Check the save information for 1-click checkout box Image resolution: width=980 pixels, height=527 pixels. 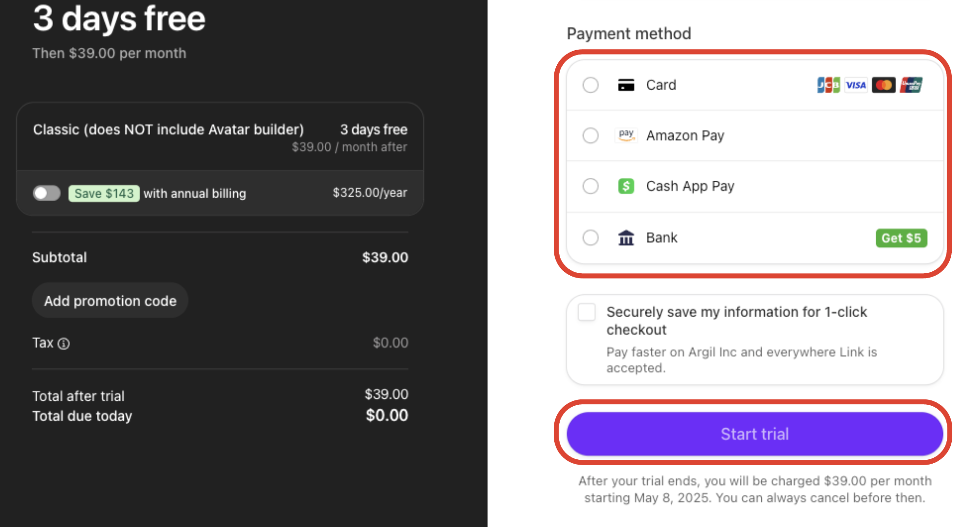(586, 312)
